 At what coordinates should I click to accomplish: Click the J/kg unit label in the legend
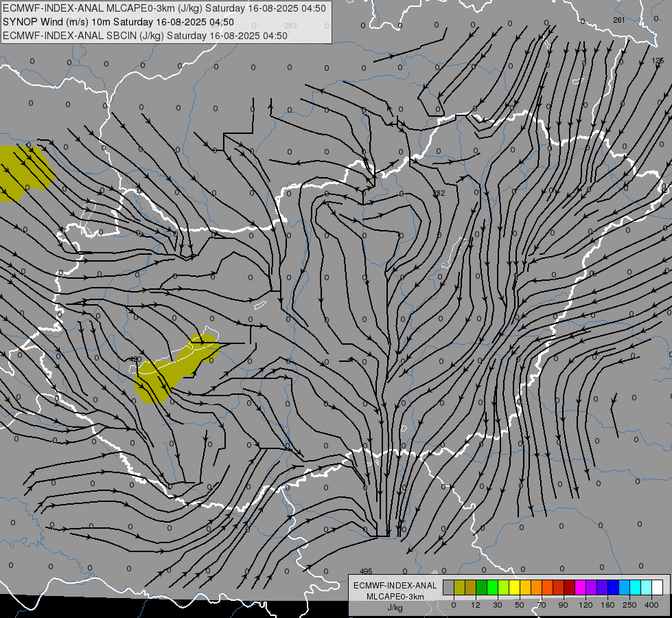[x=395, y=608]
